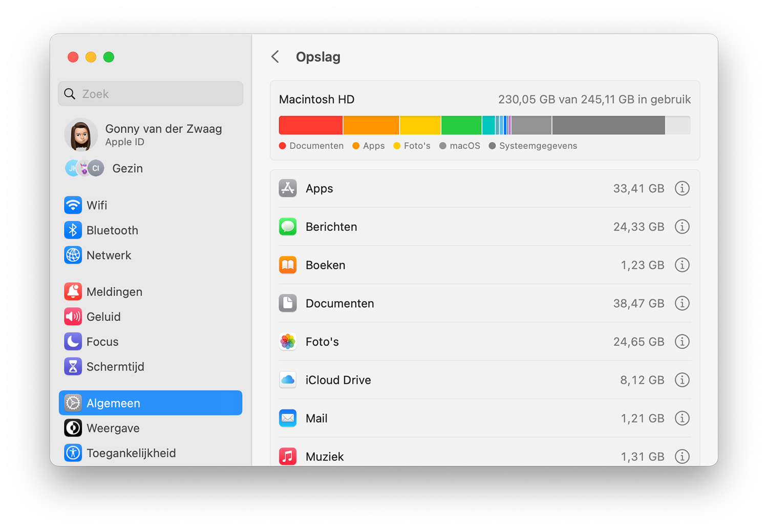Click the macOS legend label
This screenshot has height=532, width=768.
(x=465, y=146)
